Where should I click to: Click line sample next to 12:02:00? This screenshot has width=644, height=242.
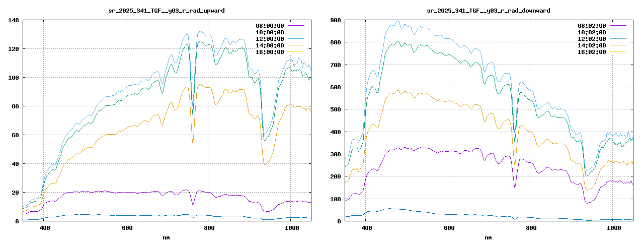(x=618, y=38)
